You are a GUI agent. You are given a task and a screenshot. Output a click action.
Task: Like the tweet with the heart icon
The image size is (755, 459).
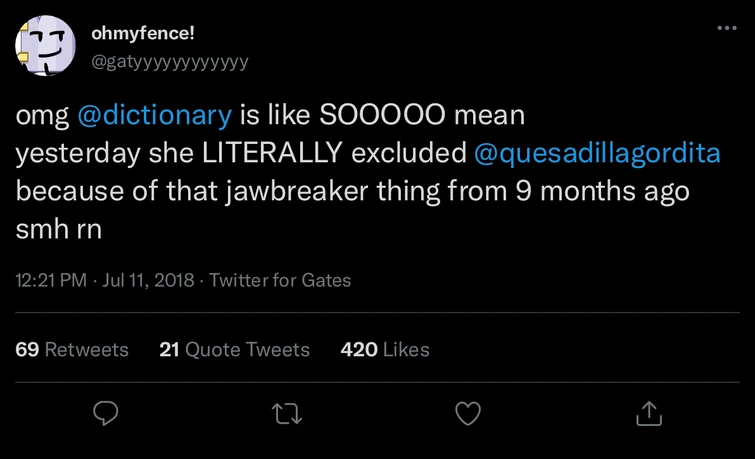(x=468, y=412)
